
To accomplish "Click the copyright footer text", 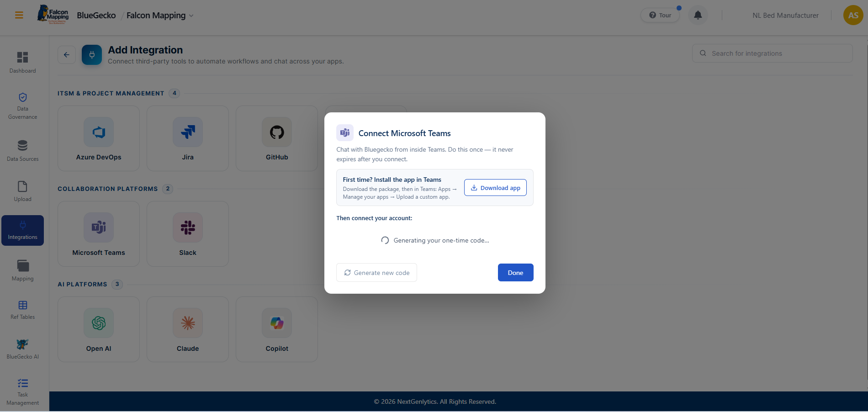I will point(435,401).
